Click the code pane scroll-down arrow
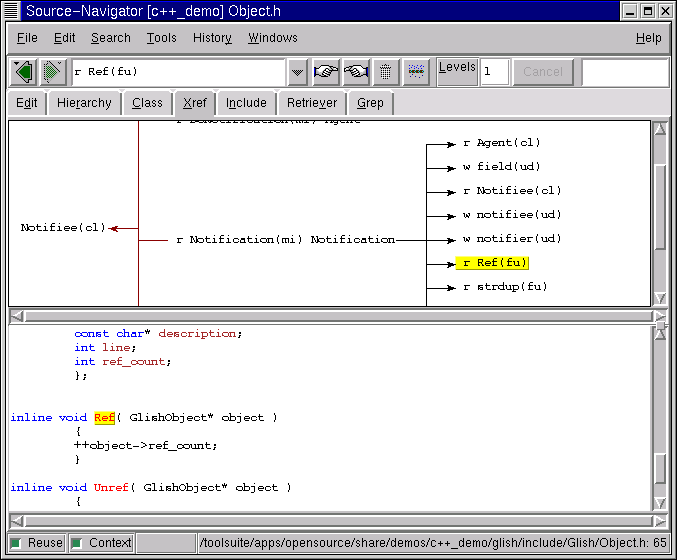Viewport: 677px width, 560px height. click(x=660, y=503)
